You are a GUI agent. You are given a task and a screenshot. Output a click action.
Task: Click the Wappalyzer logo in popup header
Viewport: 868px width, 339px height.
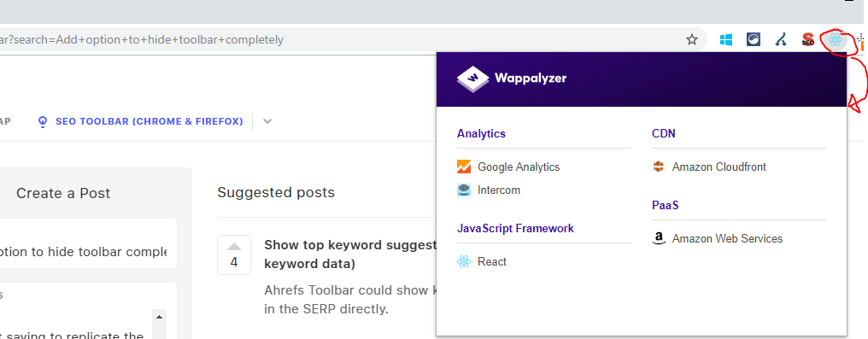point(512,78)
